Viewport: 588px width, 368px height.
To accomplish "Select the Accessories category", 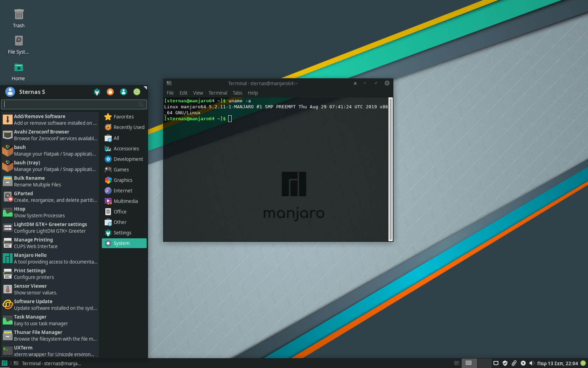I will [x=124, y=149].
